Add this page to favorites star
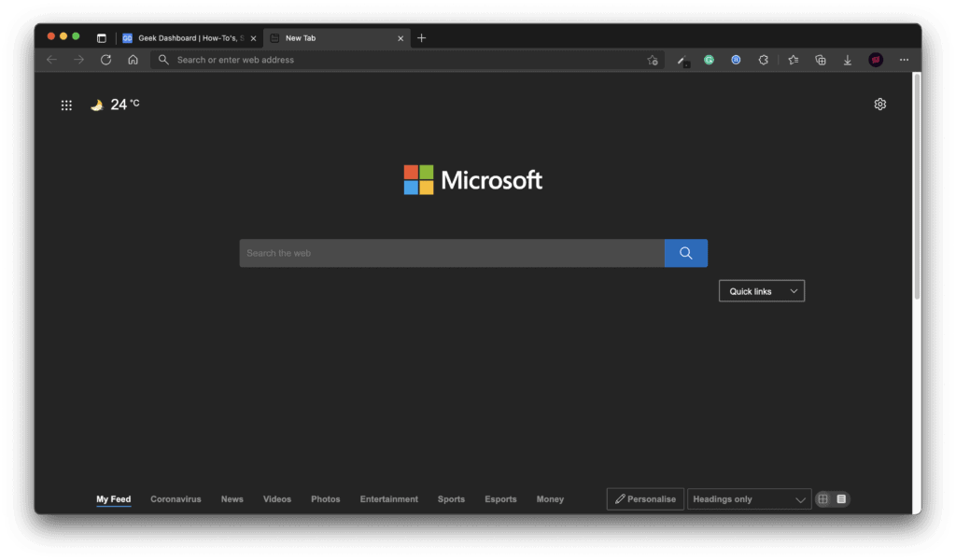956x560 pixels. 653,60
